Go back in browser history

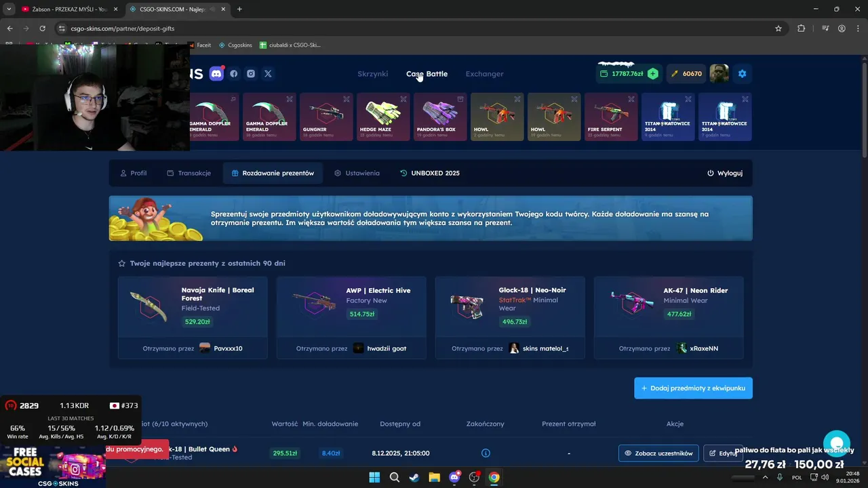9,28
